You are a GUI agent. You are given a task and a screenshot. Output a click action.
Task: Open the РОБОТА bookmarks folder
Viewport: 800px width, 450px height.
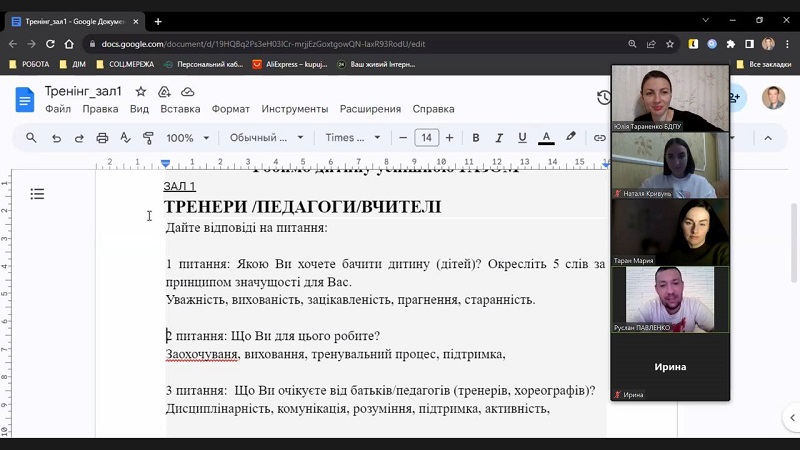click(x=30, y=64)
